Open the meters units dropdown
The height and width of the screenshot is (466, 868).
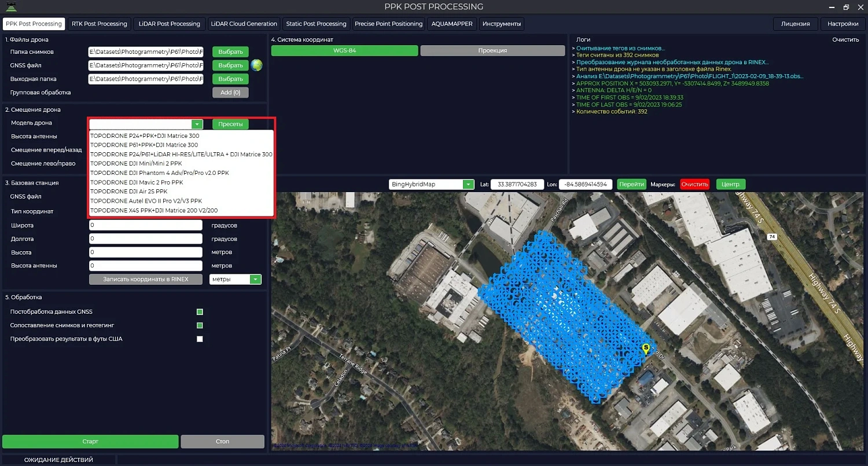pyautogui.click(x=255, y=280)
